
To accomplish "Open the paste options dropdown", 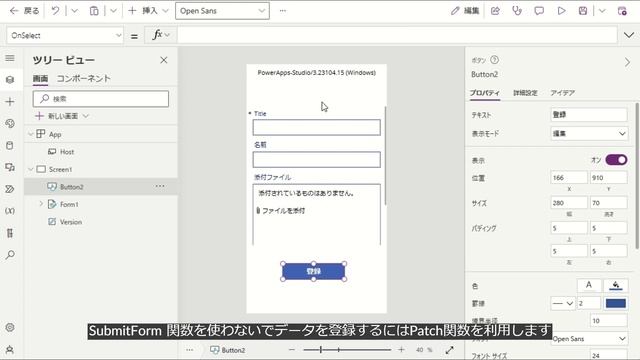I will (113, 11).
